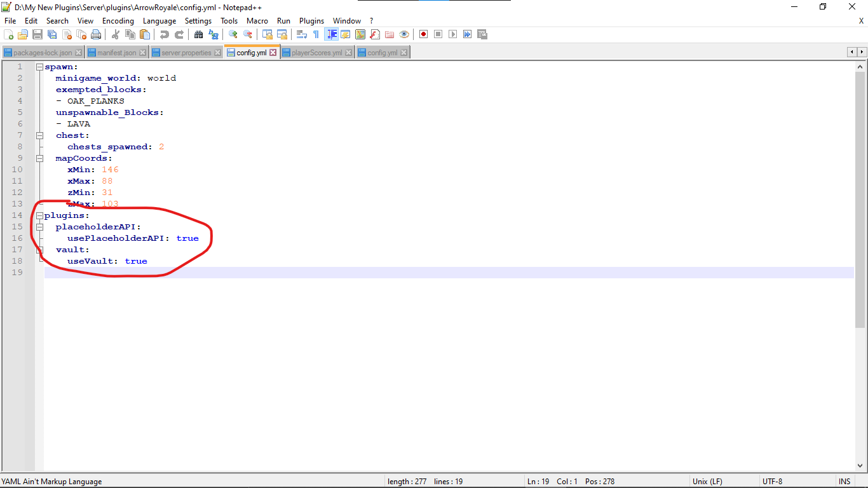
Task: Start macro recording with red record icon
Action: pyautogui.click(x=423, y=34)
